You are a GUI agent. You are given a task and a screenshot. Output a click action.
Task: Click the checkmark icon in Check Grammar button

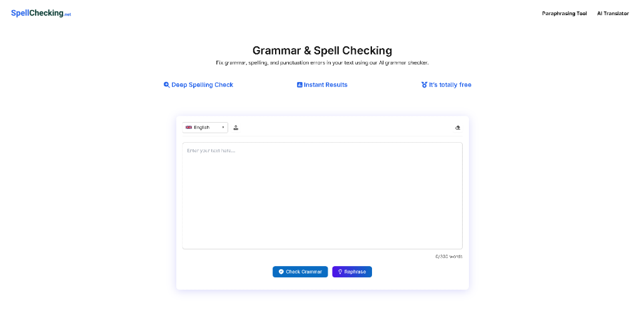tap(281, 272)
